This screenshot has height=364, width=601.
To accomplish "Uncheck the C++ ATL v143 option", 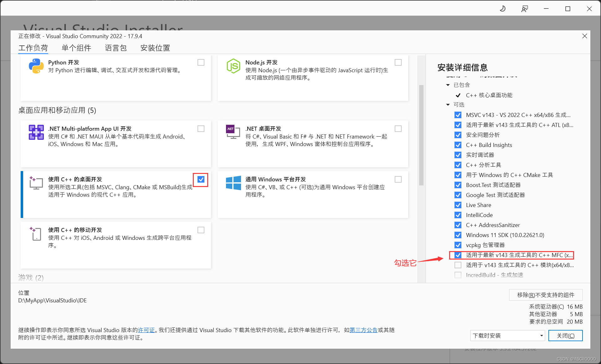I will pos(458,125).
